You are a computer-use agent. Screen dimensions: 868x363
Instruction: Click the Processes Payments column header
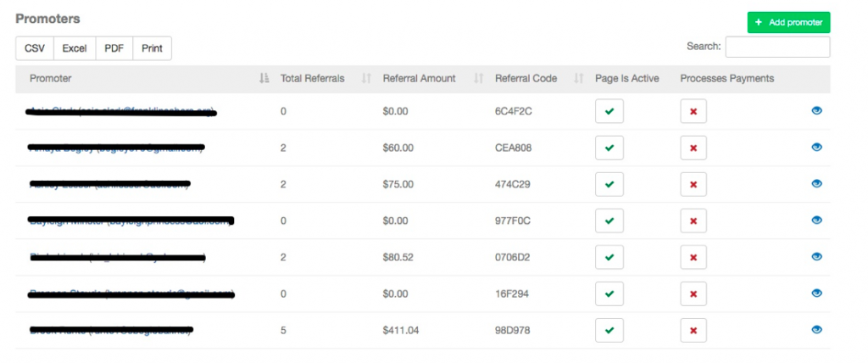(x=726, y=79)
